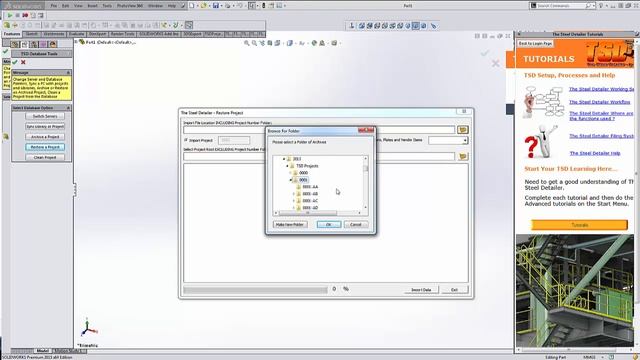Collapse the 2013 folder in tree
Image resolution: width=640 pixels, height=360 pixels.
tap(284, 159)
